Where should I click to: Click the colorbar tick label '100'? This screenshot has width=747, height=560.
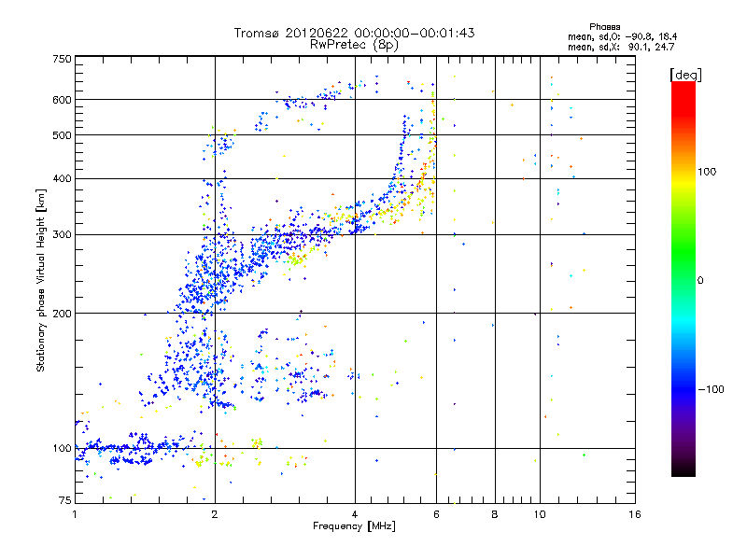point(707,172)
